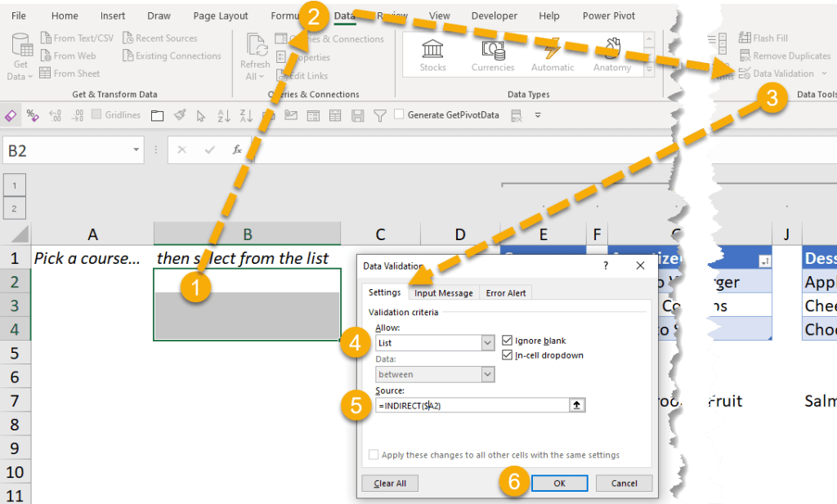The height and width of the screenshot is (504, 837).
Task: Switch to the Input Message tab
Action: (x=443, y=293)
